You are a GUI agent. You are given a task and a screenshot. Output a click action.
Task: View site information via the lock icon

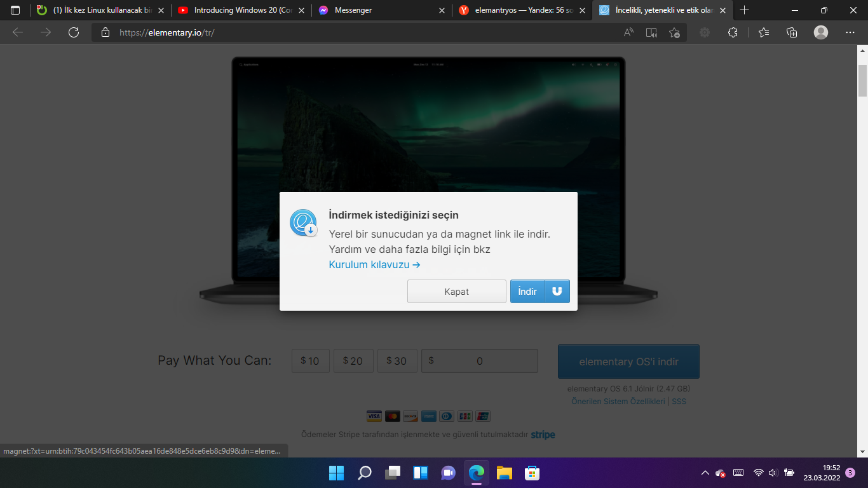point(105,32)
